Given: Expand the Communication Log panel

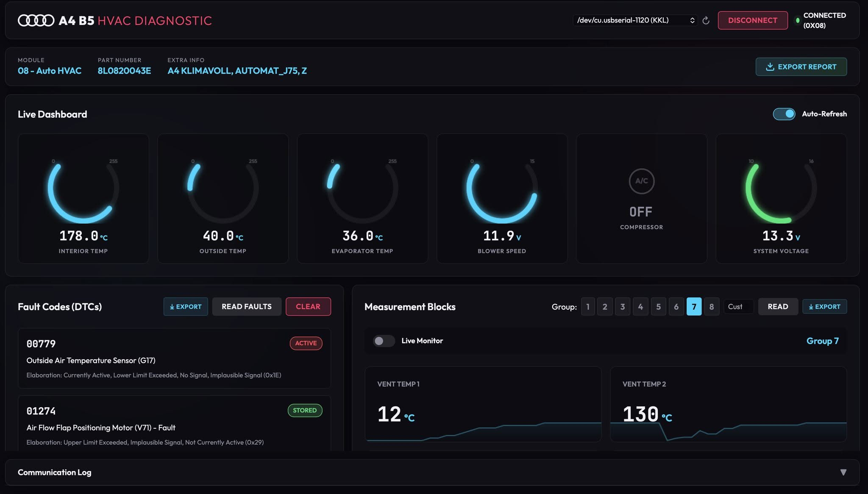Looking at the screenshot, I should click(x=843, y=472).
